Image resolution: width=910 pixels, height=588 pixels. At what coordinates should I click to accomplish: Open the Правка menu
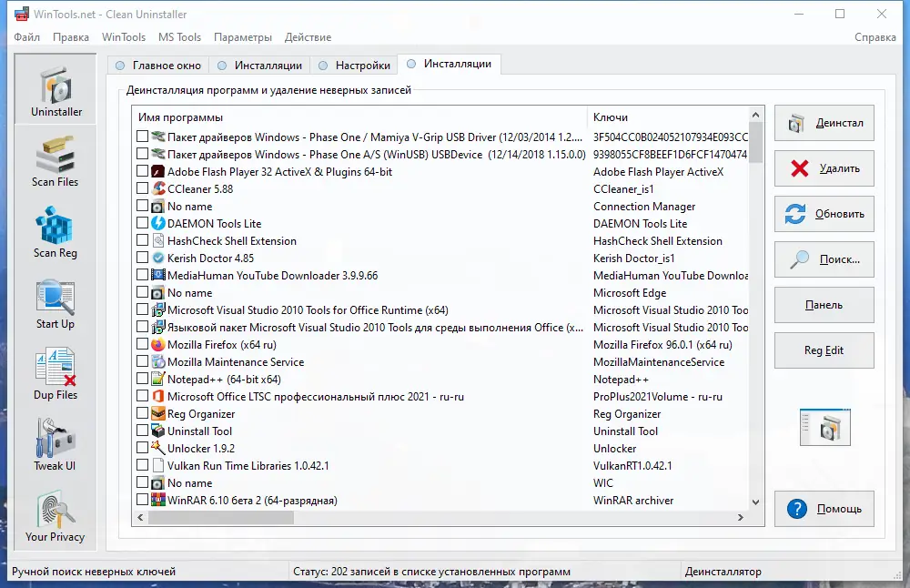pos(71,37)
